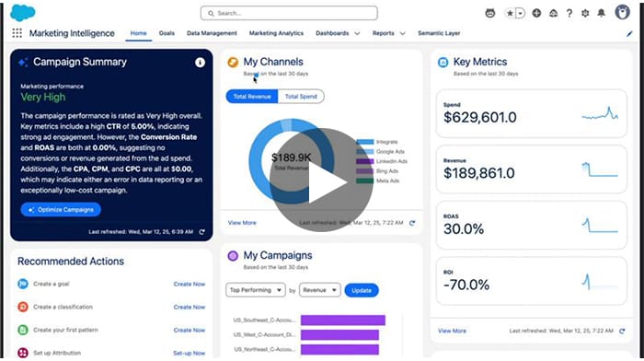Click the Bing Ads legend swatch
Image resolution: width=644 pixels, height=361 pixels.
[364, 171]
